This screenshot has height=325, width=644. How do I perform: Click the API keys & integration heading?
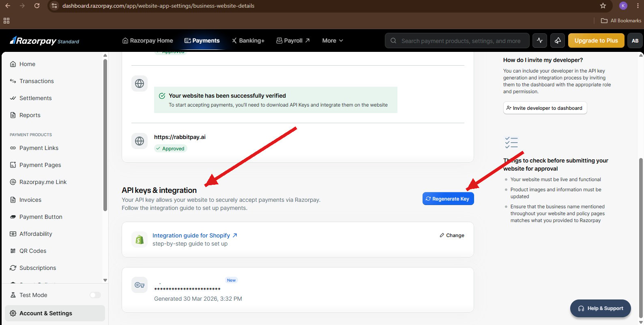pos(159,190)
